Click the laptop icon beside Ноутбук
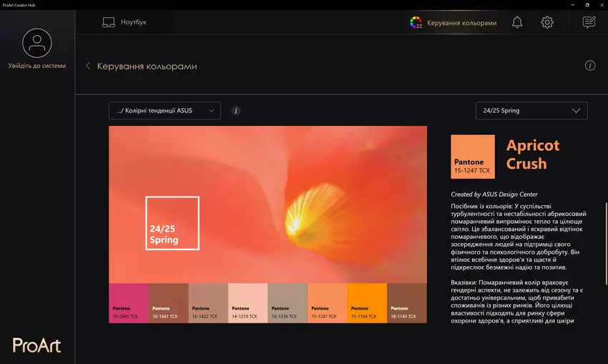This screenshot has height=364, width=608. coord(109,22)
